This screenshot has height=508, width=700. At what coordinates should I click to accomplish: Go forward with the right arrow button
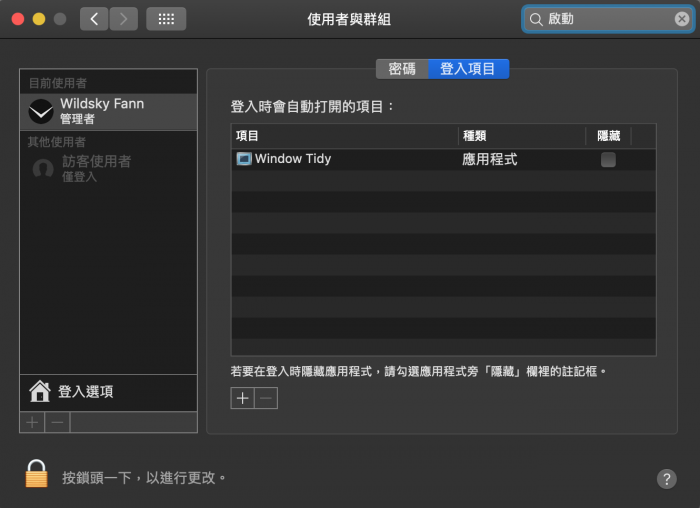(x=124, y=19)
